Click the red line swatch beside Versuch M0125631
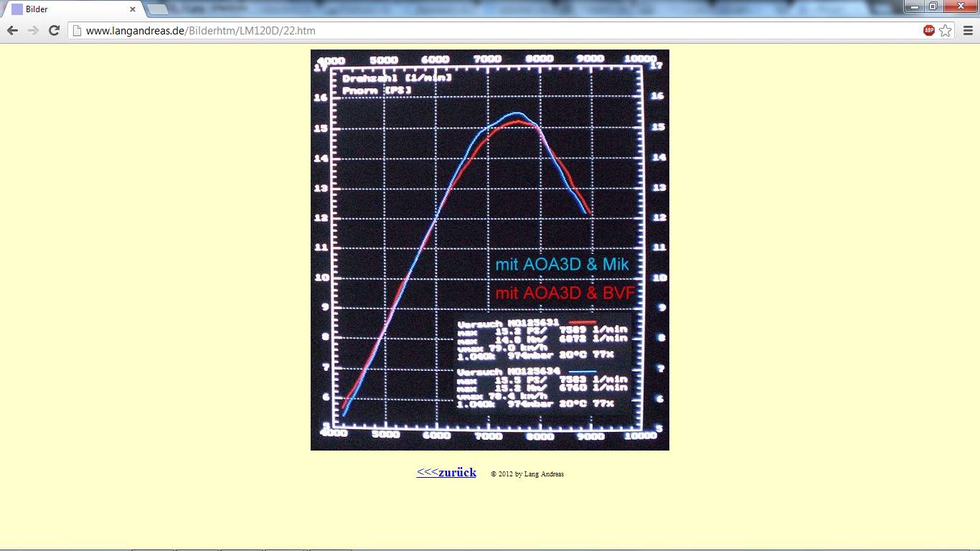 [582, 323]
